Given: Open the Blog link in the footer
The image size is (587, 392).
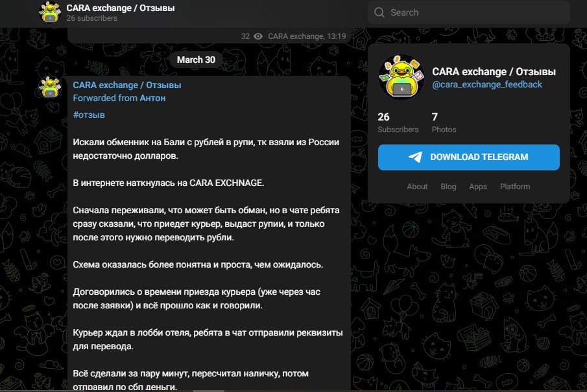Looking at the screenshot, I should click(448, 187).
